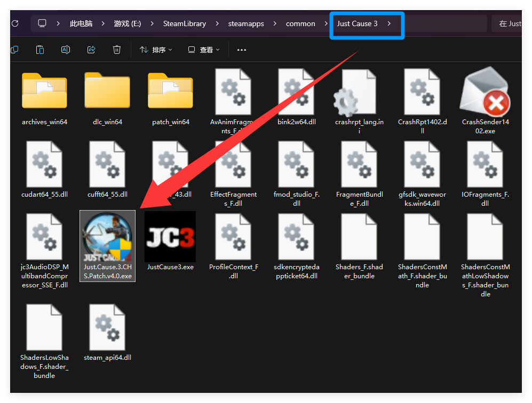Click Just Cause 3 breadcrumb segment
Viewport: 532px width, 403px height.
point(358,23)
